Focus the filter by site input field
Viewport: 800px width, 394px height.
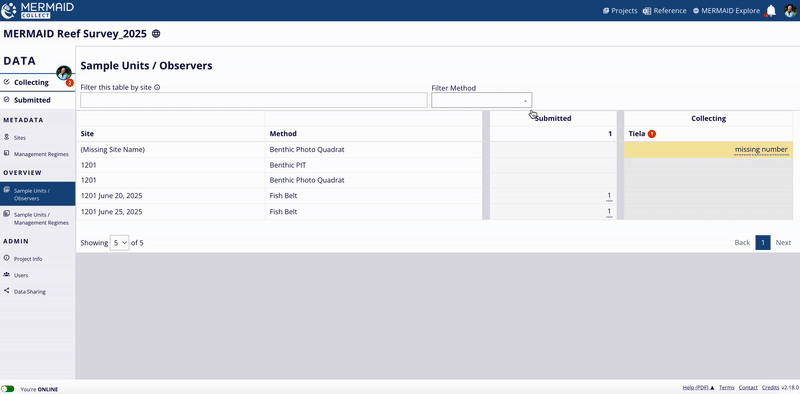pyautogui.click(x=254, y=101)
